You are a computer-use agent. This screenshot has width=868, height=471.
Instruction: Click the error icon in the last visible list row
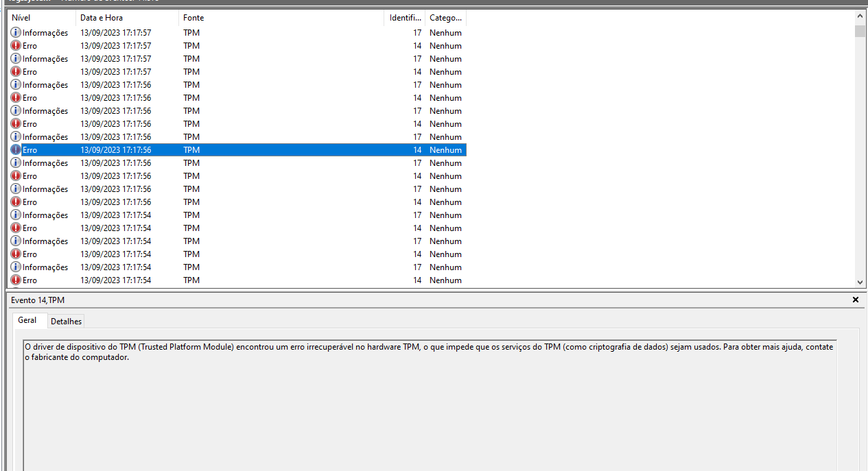pos(16,280)
